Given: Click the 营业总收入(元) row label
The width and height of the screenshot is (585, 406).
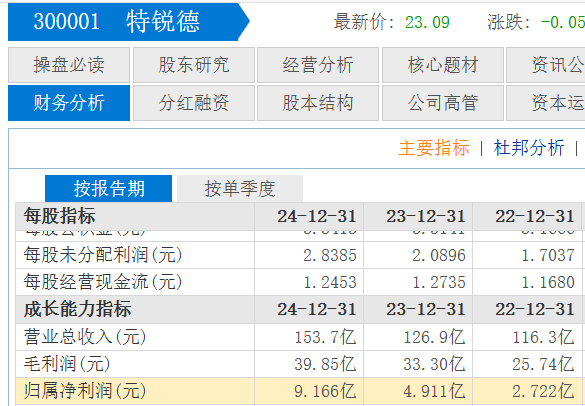Looking at the screenshot, I should point(85,337).
